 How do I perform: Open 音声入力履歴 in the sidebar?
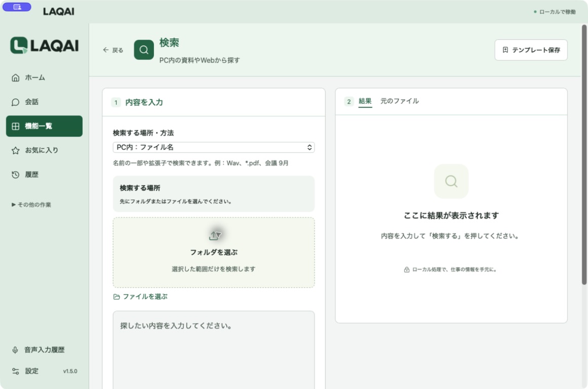44,350
